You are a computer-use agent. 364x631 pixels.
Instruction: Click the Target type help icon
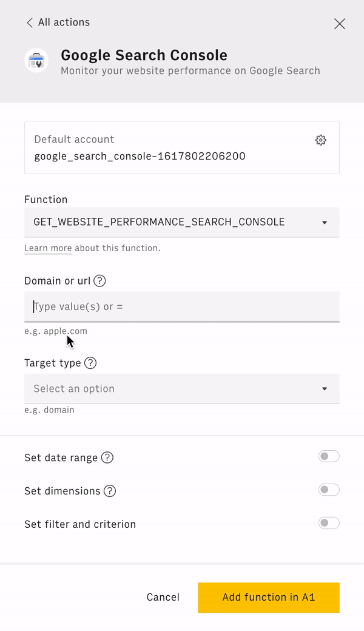coord(90,363)
